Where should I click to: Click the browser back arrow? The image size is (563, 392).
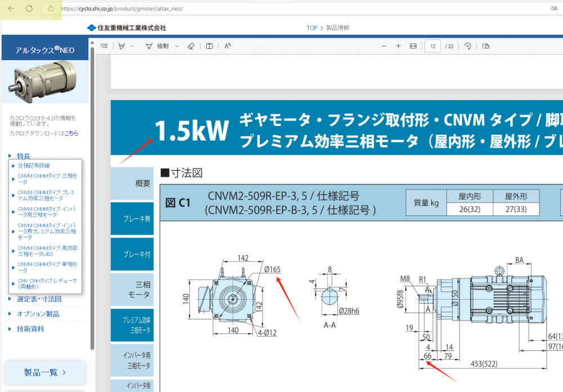[11, 8]
